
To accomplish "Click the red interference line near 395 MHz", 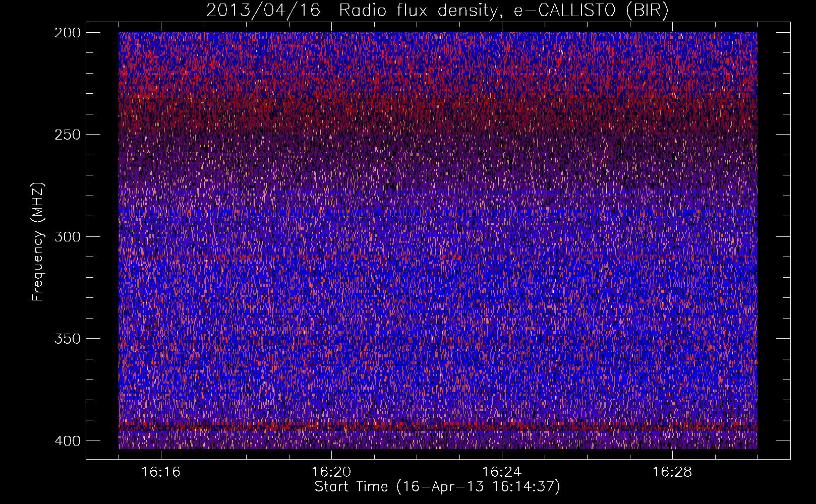I will coord(438,426).
